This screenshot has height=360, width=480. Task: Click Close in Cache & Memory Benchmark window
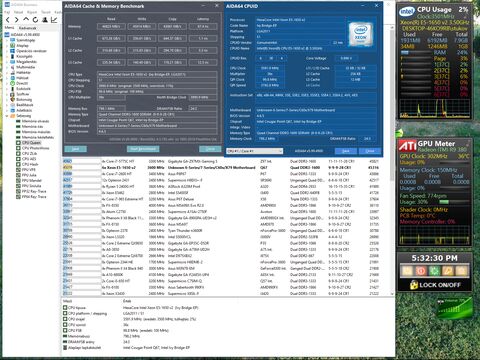click(x=210, y=149)
